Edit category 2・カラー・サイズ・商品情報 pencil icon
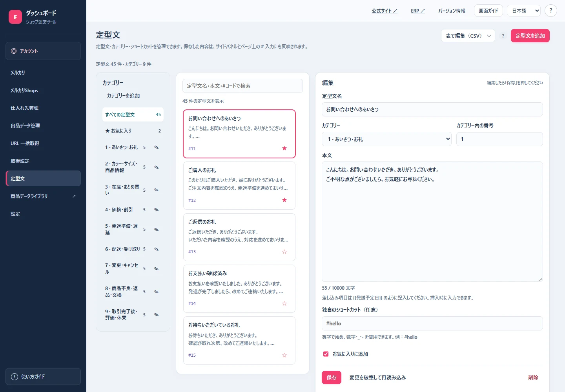The width and height of the screenshot is (565, 392). 156,167
